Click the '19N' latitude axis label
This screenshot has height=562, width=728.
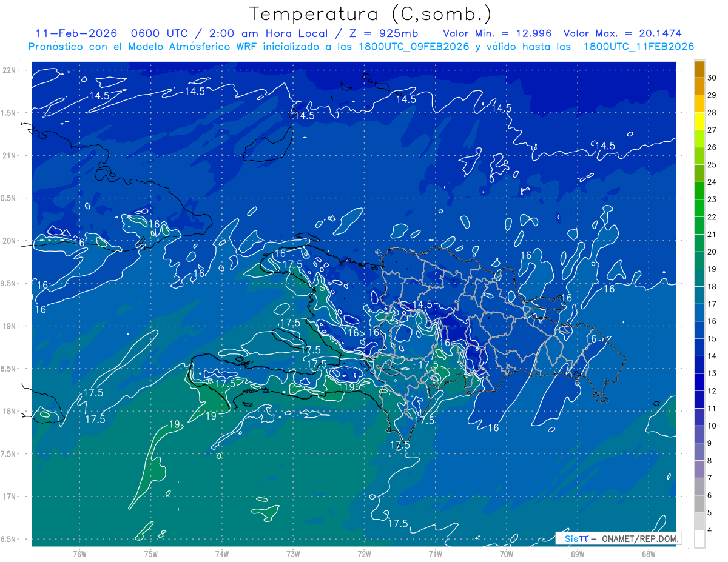10,326
